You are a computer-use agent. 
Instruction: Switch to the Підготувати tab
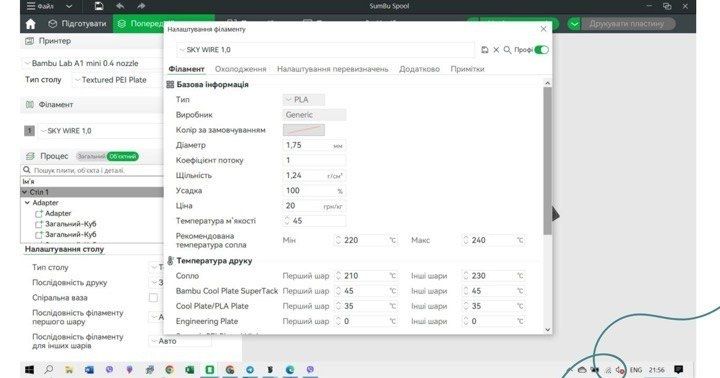tap(77, 23)
